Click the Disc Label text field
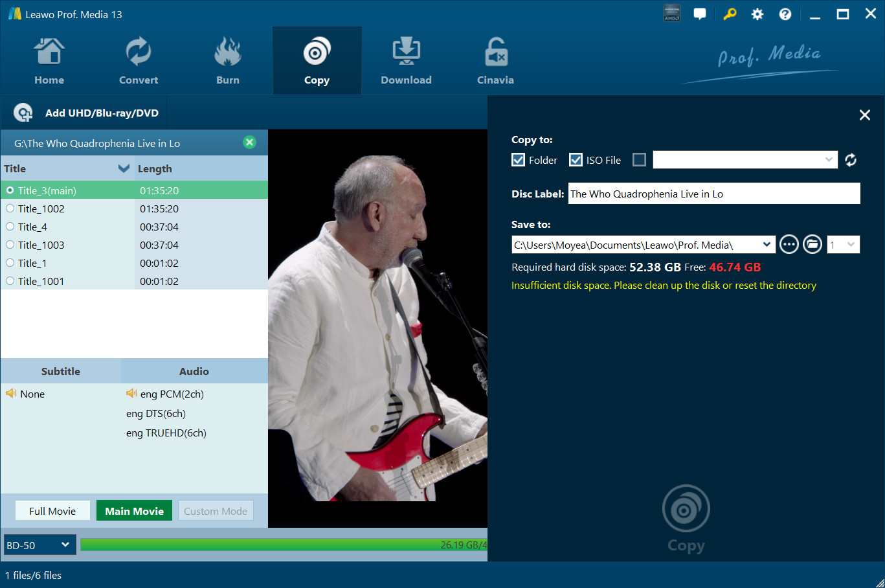The width and height of the screenshot is (885, 588). (x=713, y=194)
